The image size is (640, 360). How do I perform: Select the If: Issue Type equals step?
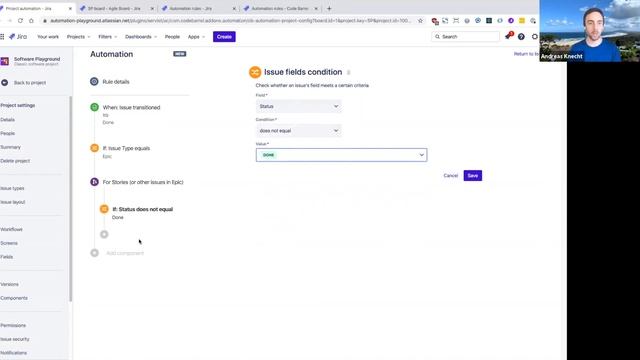(126, 148)
